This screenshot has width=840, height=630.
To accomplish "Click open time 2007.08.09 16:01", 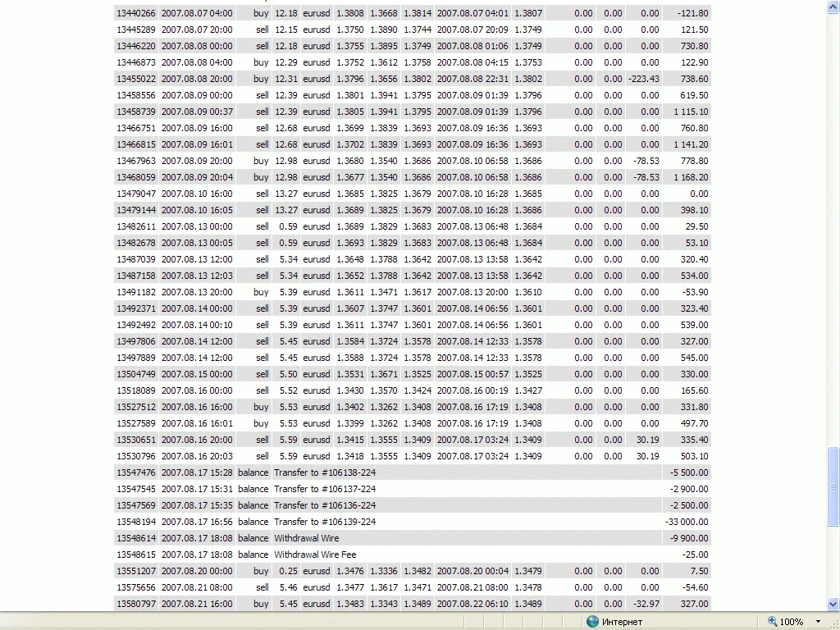I will pyautogui.click(x=197, y=144).
